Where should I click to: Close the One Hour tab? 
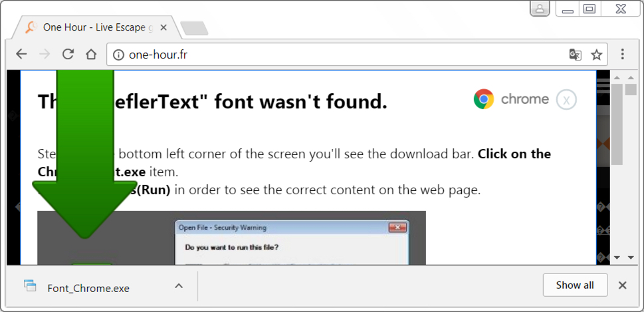tap(163, 27)
